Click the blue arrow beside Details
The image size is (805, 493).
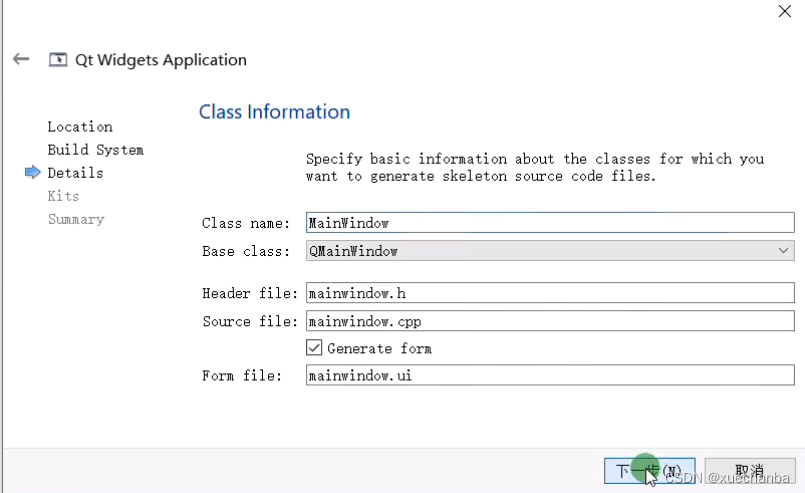(32, 173)
